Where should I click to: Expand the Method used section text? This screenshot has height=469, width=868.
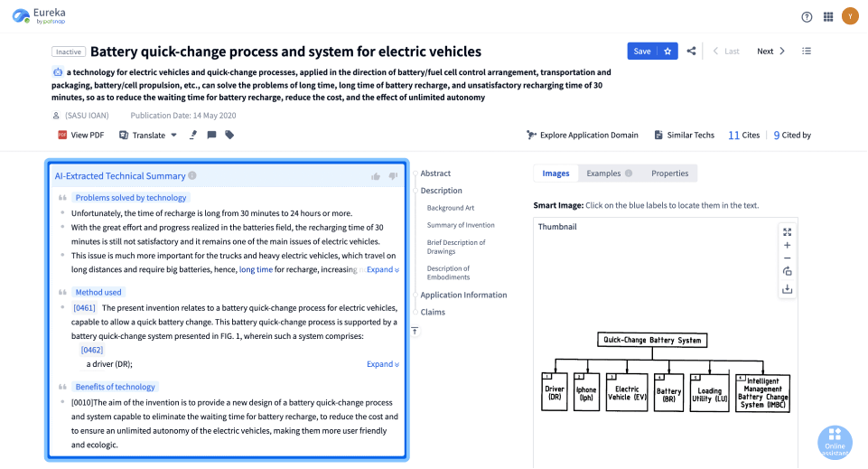click(383, 364)
